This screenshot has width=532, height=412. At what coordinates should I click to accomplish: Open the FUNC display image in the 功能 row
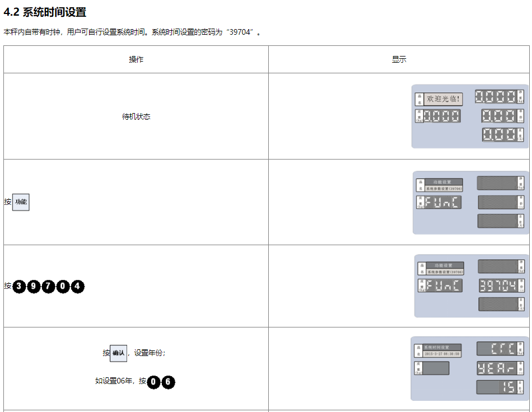470,203
